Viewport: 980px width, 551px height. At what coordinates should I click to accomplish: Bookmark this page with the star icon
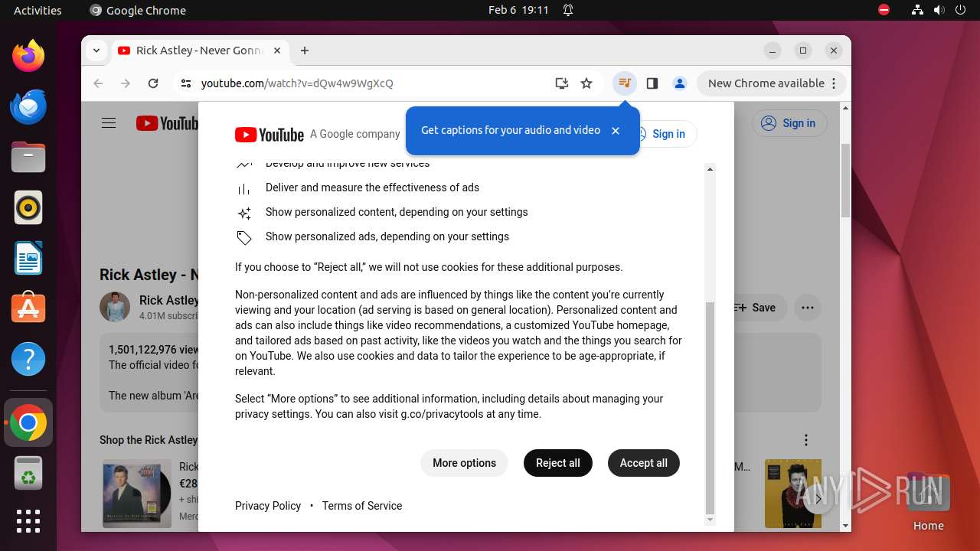coord(586,83)
